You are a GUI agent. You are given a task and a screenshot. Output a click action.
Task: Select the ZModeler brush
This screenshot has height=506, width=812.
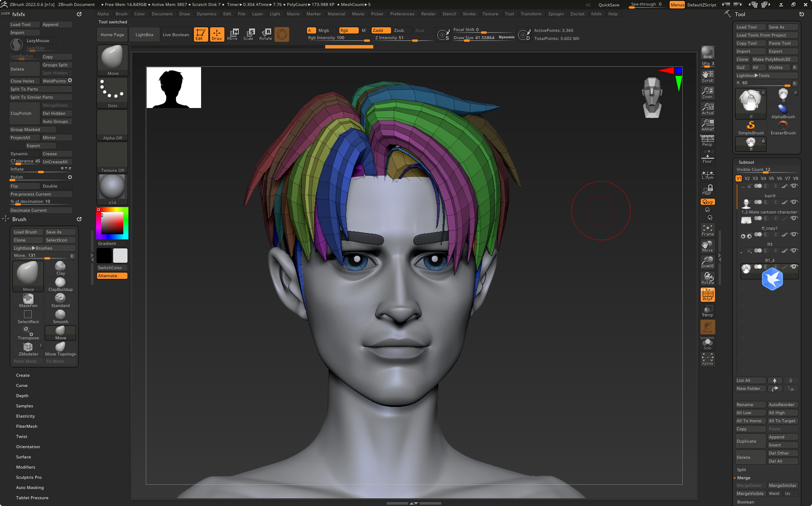pos(28,349)
